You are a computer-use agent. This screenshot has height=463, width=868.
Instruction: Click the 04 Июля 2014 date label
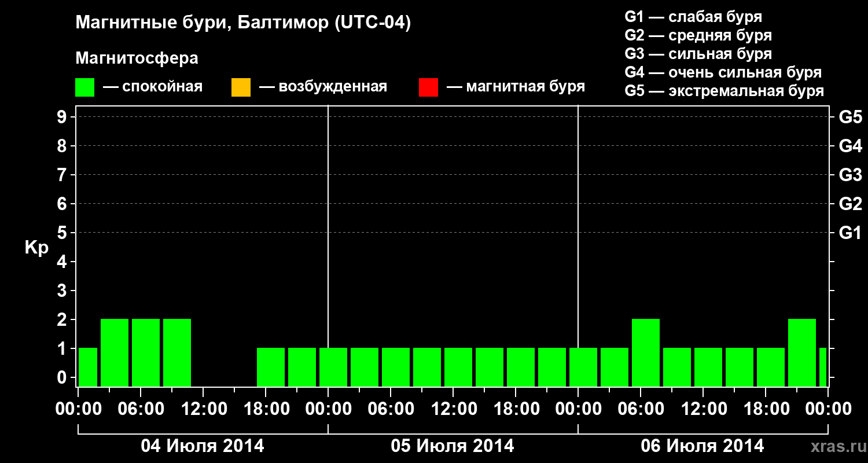[x=203, y=446]
